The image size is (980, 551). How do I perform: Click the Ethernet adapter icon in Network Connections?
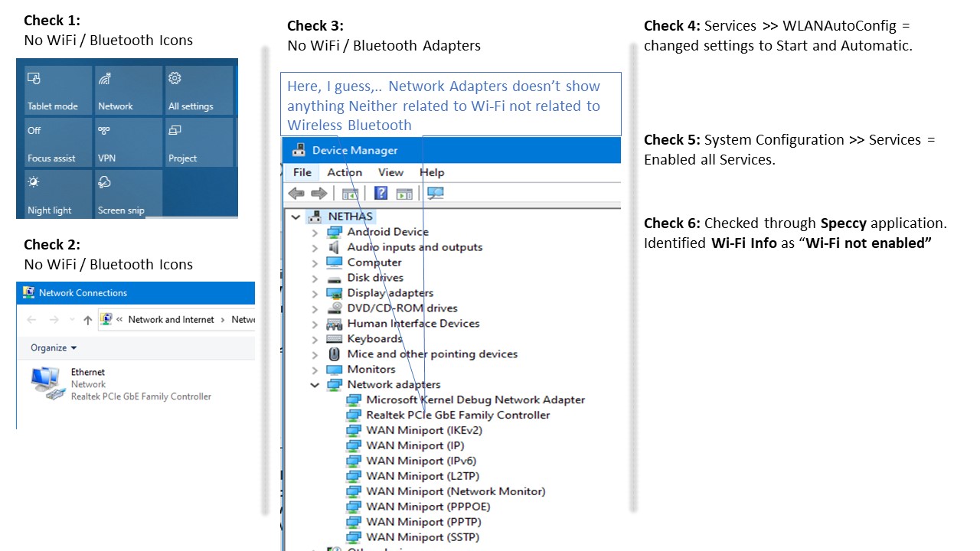point(47,383)
